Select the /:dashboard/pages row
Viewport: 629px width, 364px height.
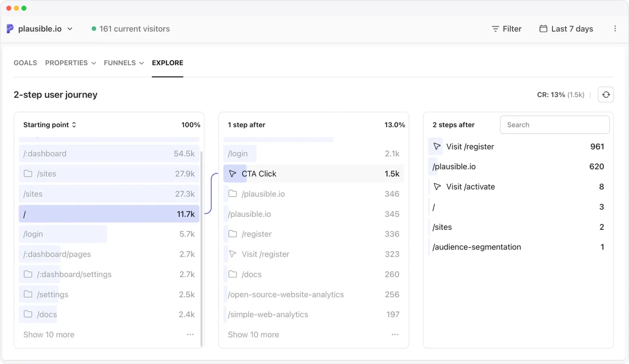click(x=109, y=254)
